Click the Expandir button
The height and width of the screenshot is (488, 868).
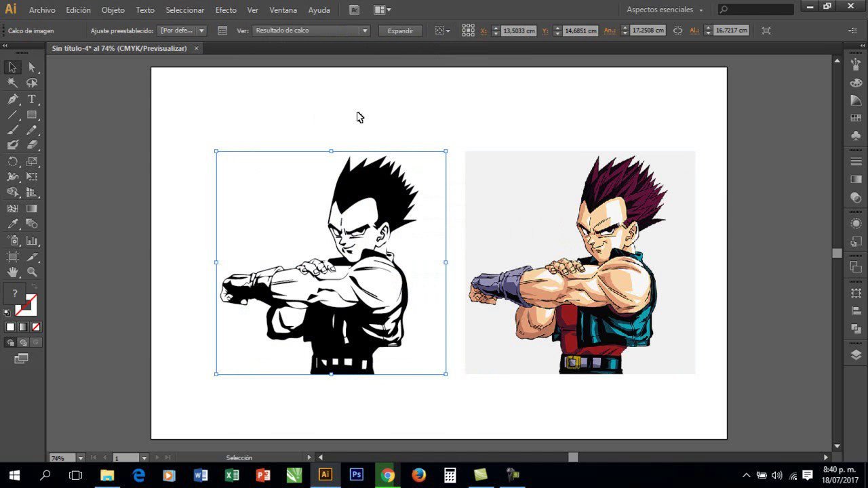400,30
